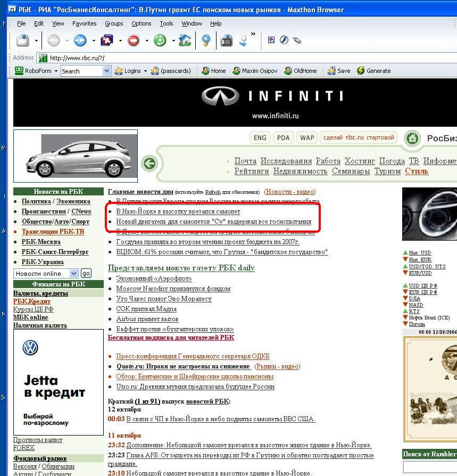
Task: Open the 'Airbus примет вызов' link
Action: click(147, 319)
